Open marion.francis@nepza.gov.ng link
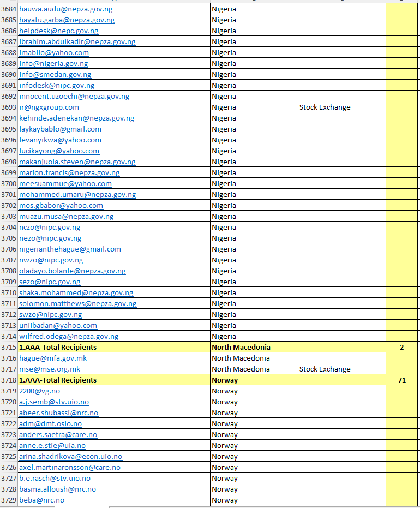Viewport: 420px width, 508px height. click(x=69, y=172)
